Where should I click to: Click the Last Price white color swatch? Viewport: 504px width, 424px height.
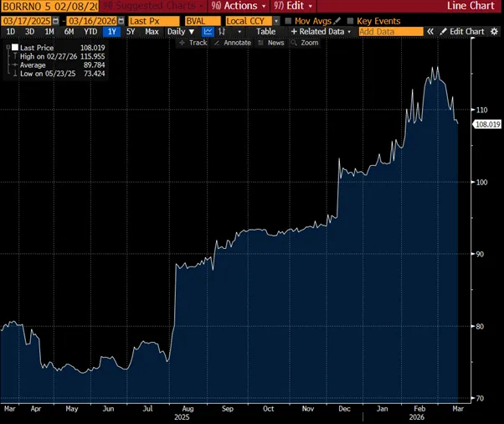tap(14, 48)
